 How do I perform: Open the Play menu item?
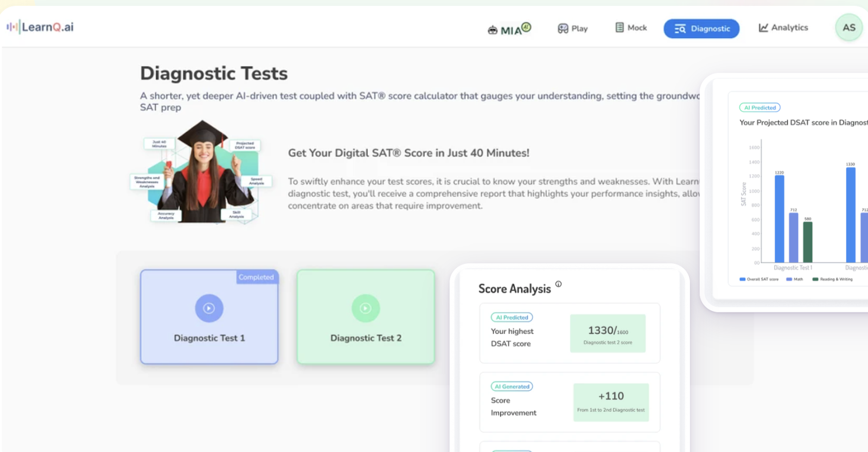pyautogui.click(x=573, y=28)
